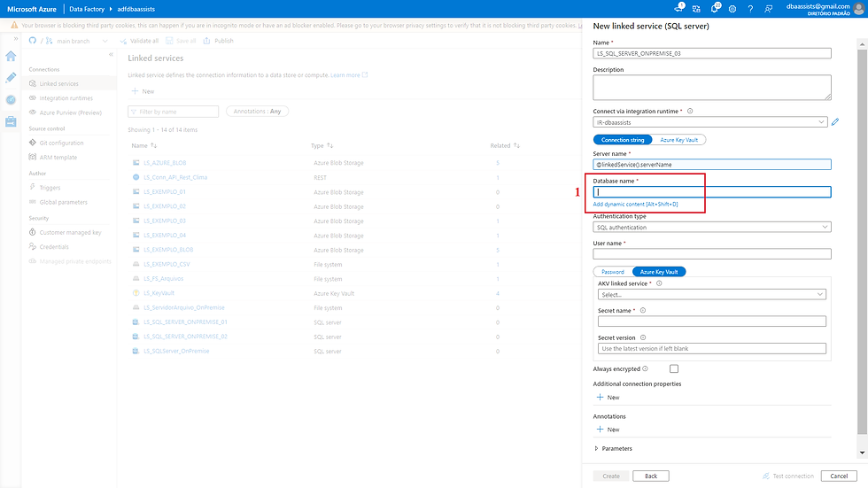Open the integration runtime IR-dbaassists dropdown

[710, 122]
